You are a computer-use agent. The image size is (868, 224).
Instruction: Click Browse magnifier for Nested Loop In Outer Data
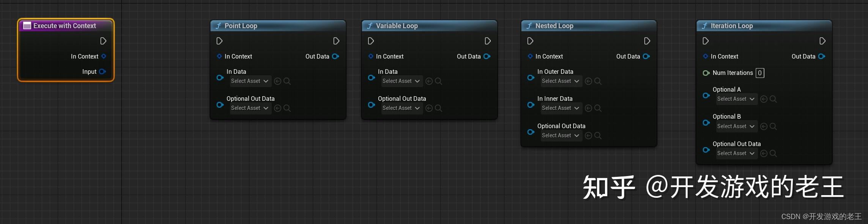(598, 81)
